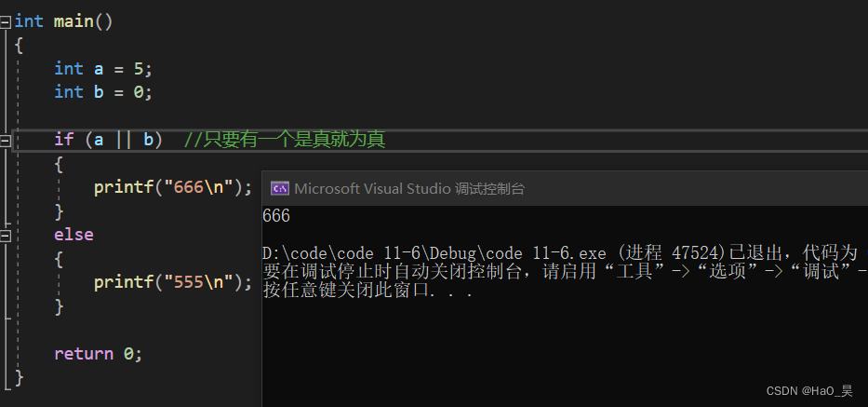This screenshot has width=868, height=407.
Task: Click the printf("555\n"); statement
Action: pos(173,282)
